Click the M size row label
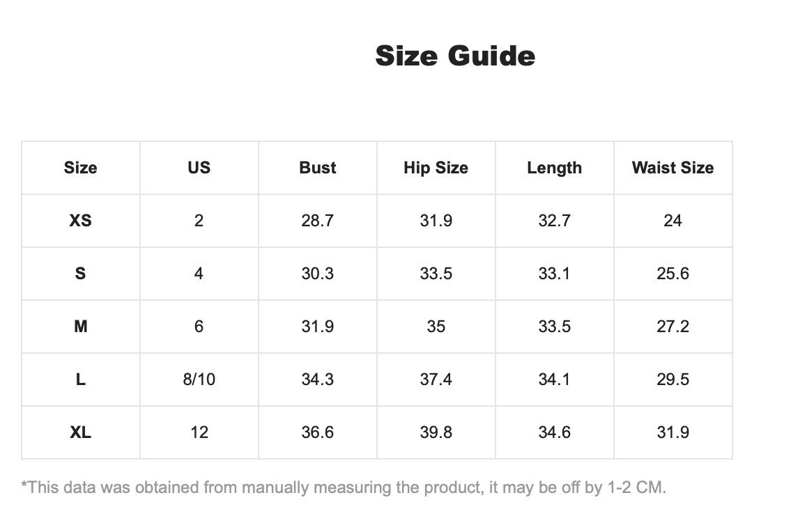 tap(80, 327)
